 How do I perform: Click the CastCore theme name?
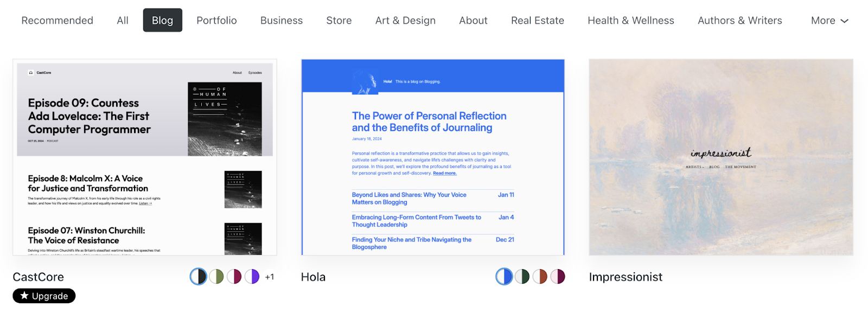(39, 277)
